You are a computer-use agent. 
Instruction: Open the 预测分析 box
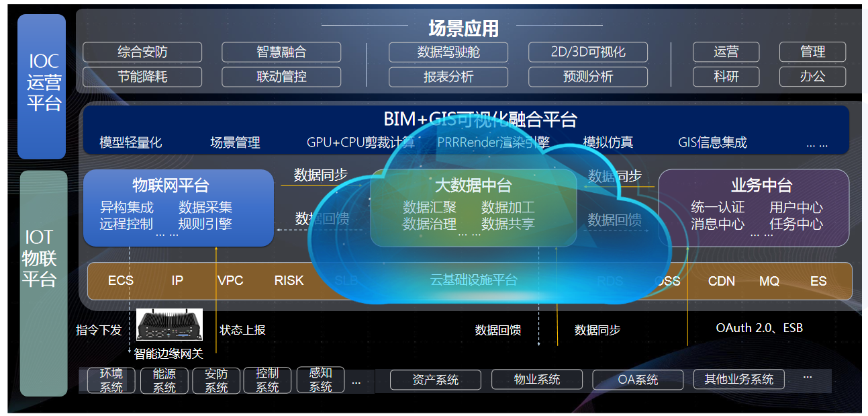[588, 77]
